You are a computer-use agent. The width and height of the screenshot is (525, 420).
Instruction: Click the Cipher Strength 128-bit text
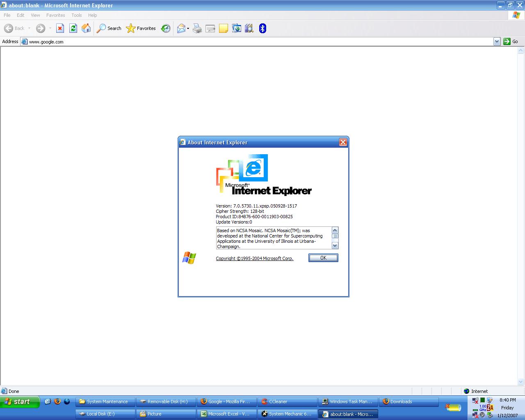click(240, 211)
